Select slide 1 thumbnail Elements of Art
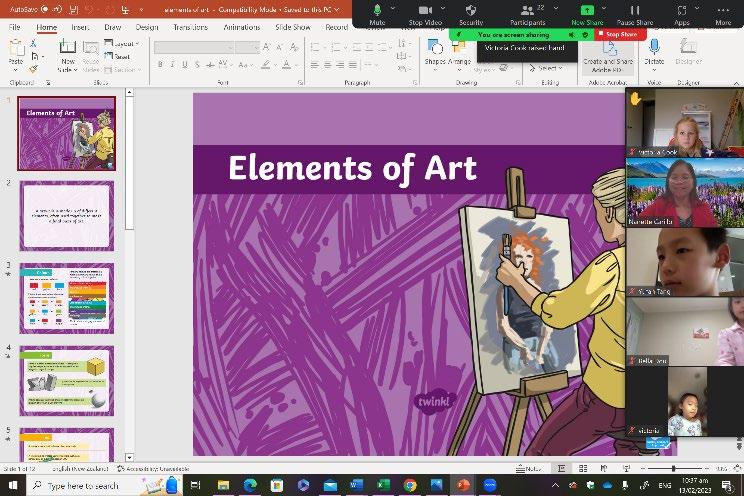The width and height of the screenshot is (744, 496). point(66,133)
